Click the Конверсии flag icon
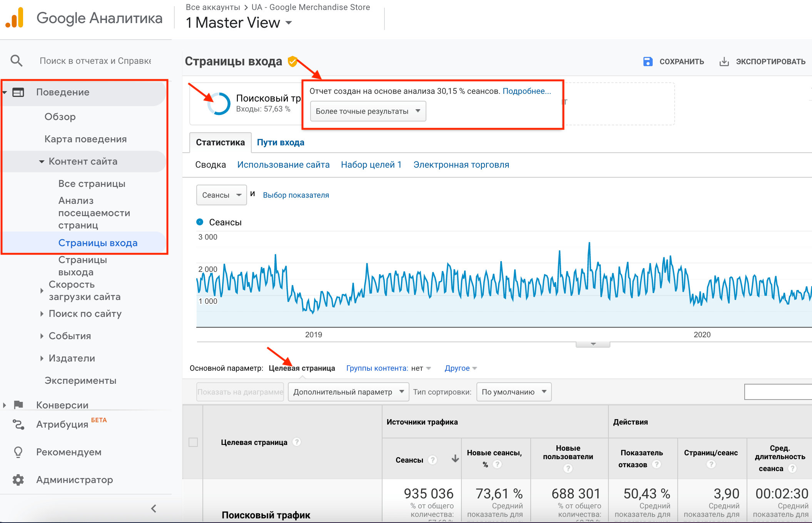Image resolution: width=812 pixels, height=523 pixels. coord(18,405)
